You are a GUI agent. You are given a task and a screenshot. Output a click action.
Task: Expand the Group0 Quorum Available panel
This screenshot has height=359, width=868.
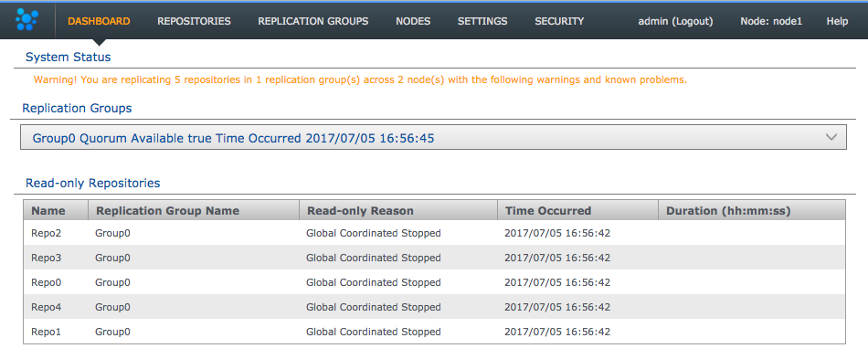pyautogui.click(x=433, y=137)
